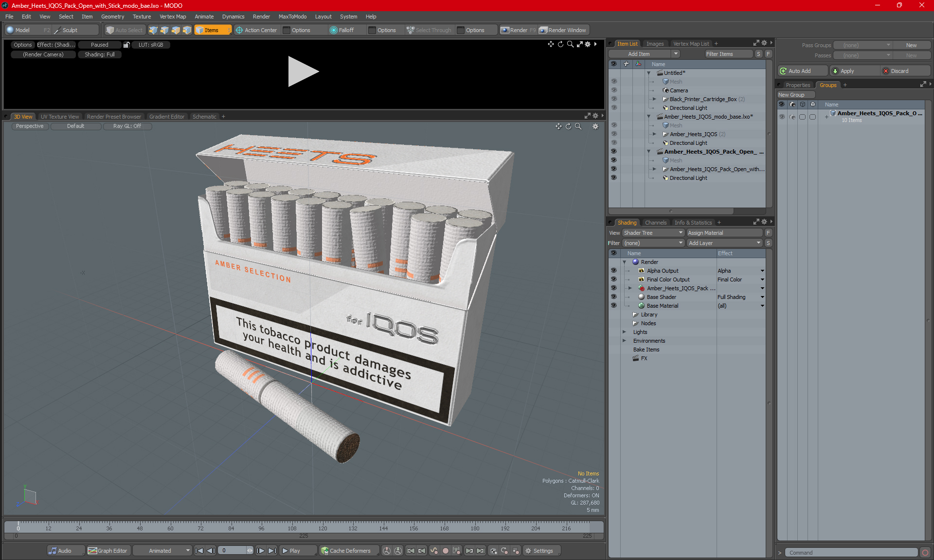Viewport: 934px width, 560px height.
Task: Toggle lock icon in render preview
Action: 126,45
